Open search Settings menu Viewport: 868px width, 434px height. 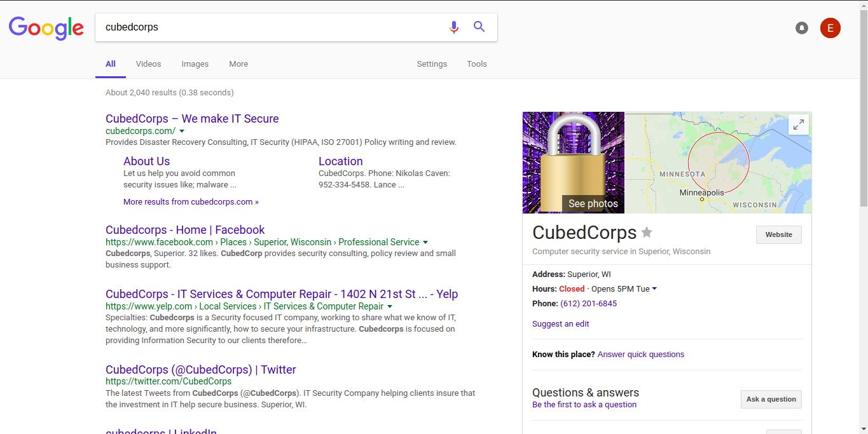tap(432, 64)
